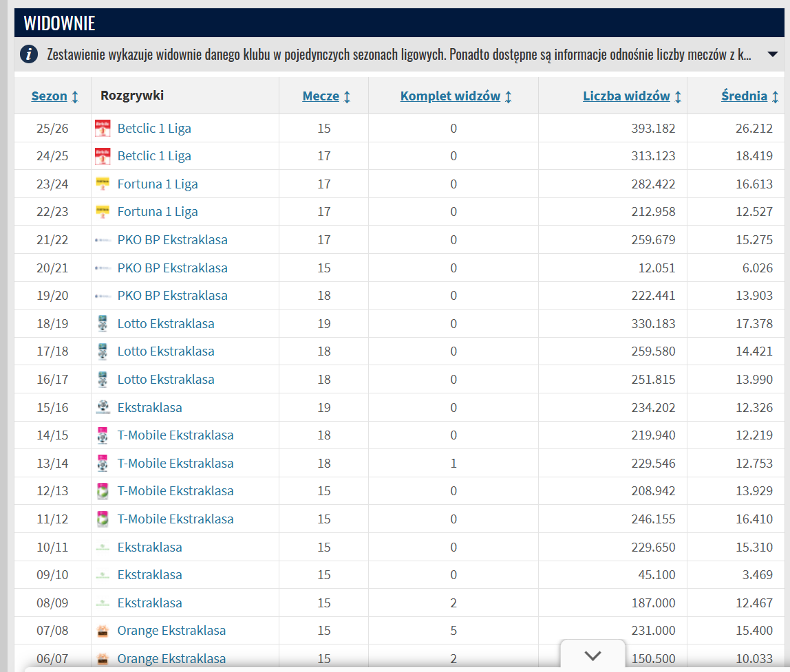Click Fortuna 1 Liga logo for 23/24
Image resolution: width=790 pixels, height=672 pixels.
[103, 184]
